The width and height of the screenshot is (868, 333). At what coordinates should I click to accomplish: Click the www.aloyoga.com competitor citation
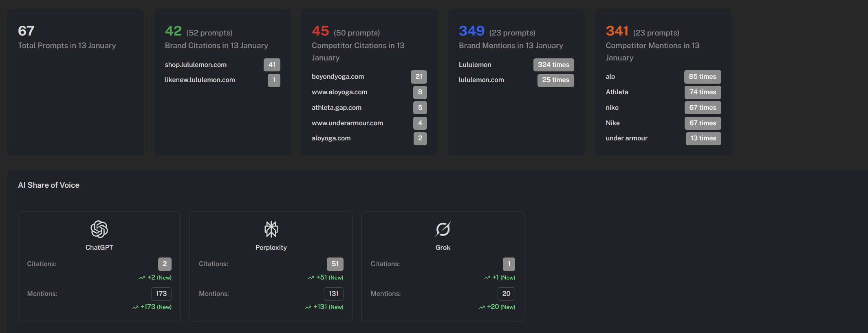339,92
